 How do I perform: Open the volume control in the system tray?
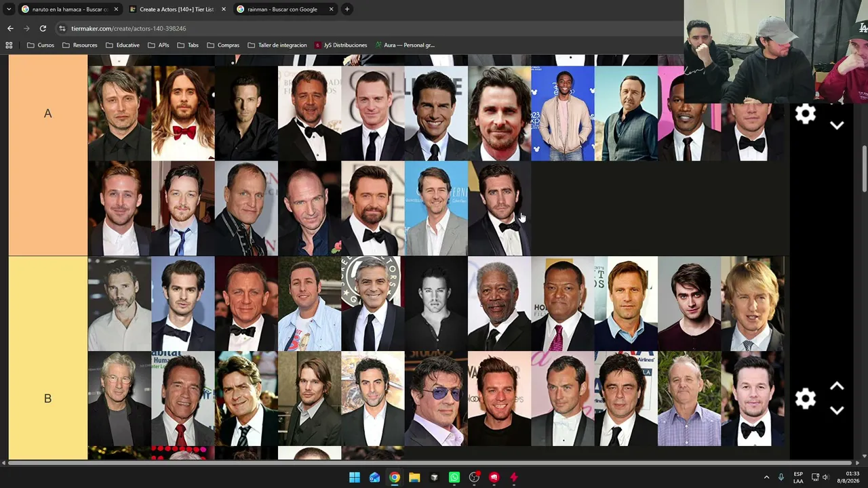tap(825, 477)
